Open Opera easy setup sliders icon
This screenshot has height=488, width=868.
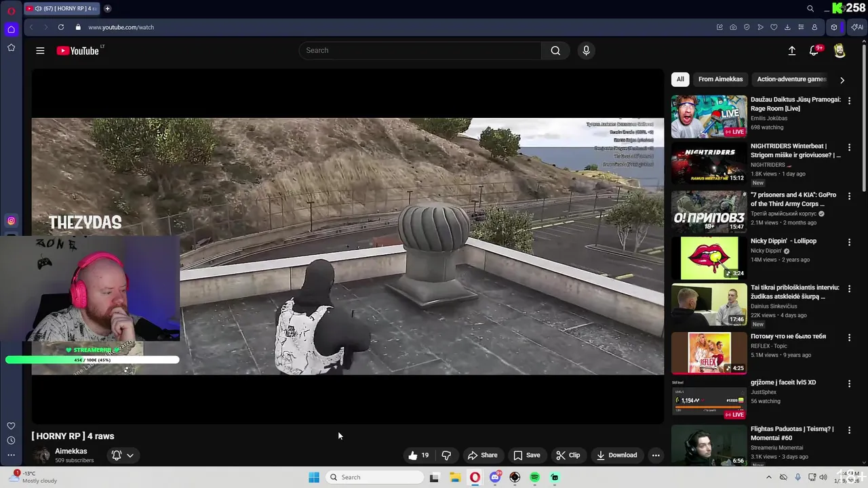pos(801,27)
